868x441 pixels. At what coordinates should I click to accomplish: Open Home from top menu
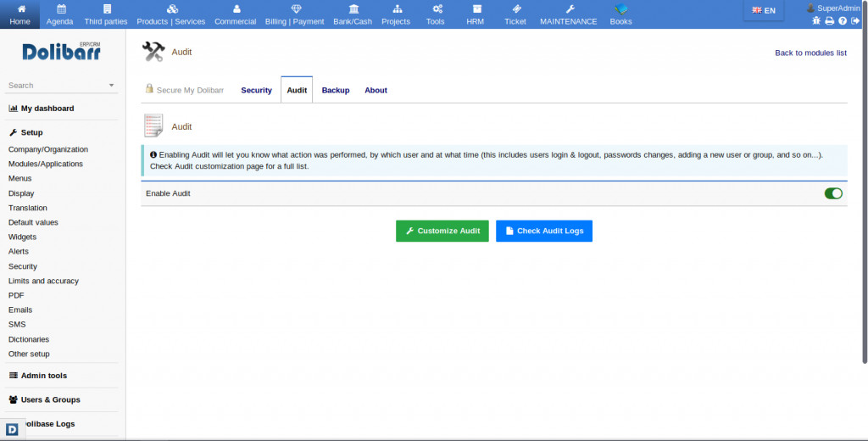20,14
